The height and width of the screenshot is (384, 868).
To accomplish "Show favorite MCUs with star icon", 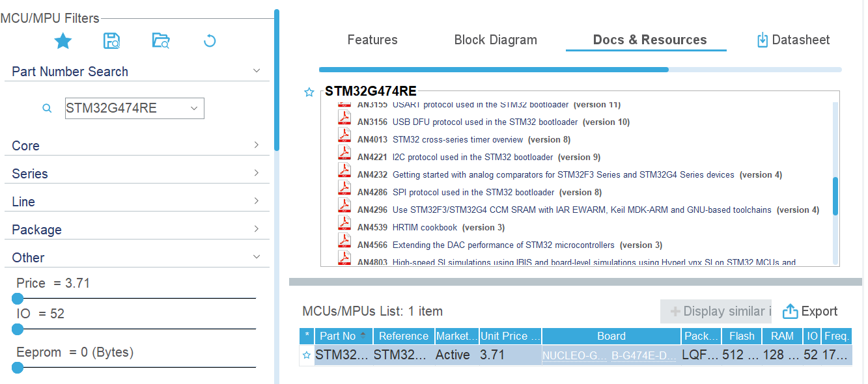I will click(63, 41).
